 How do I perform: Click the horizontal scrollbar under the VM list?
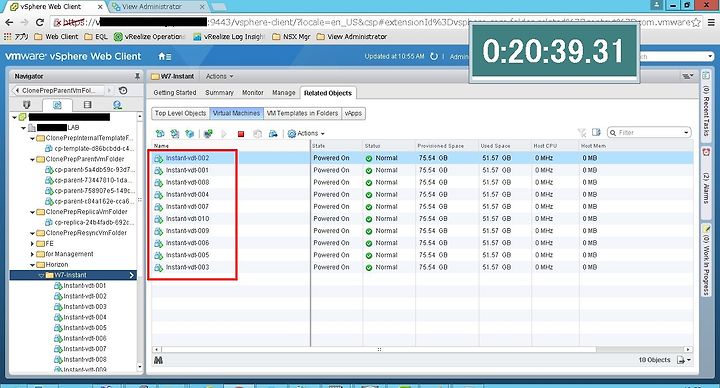(379, 349)
